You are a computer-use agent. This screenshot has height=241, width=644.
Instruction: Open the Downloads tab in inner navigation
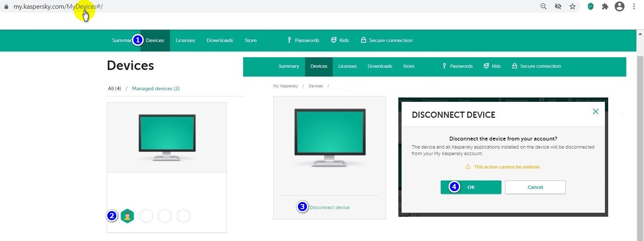pyautogui.click(x=380, y=66)
